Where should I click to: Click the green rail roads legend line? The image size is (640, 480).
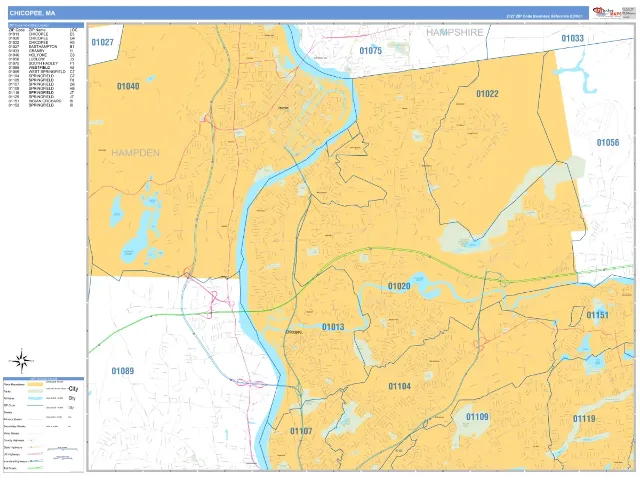36,468
